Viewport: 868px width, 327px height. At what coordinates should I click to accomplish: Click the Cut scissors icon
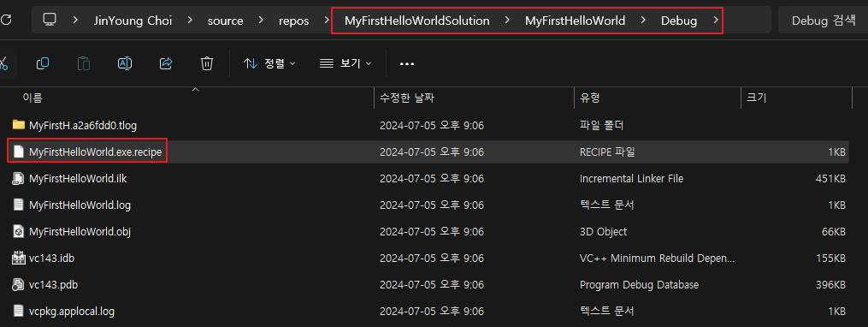pyautogui.click(x=3, y=63)
